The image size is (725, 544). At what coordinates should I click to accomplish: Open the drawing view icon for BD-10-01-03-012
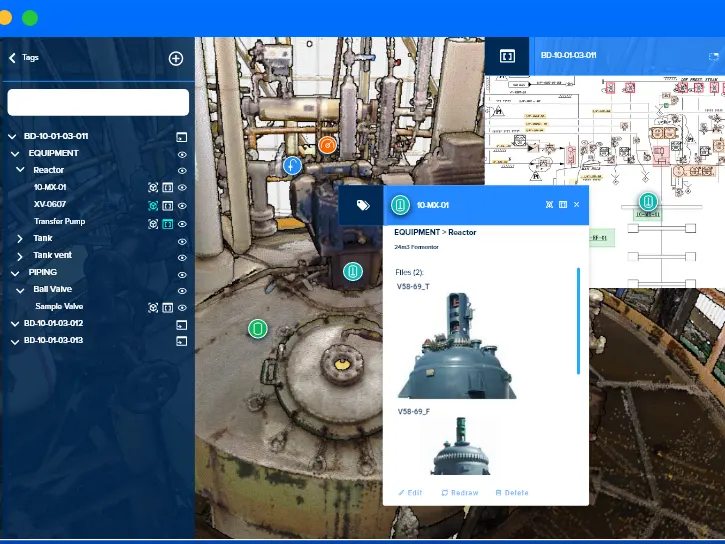(x=182, y=325)
